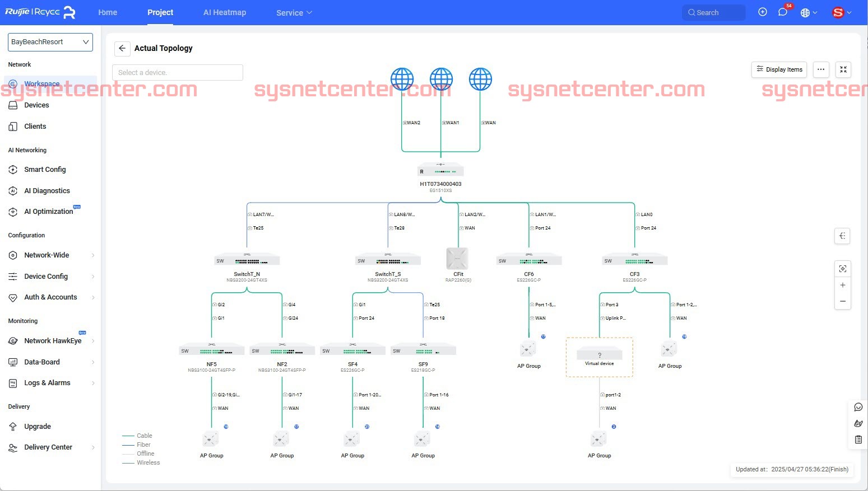Image resolution: width=868 pixels, height=491 pixels.
Task: Click the AP Group under NF2
Action: [x=281, y=439]
